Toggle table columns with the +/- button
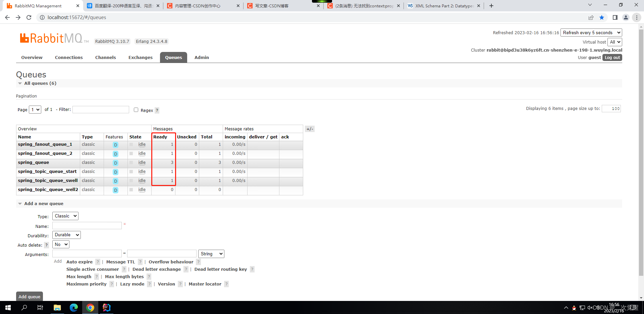 coord(310,129)
